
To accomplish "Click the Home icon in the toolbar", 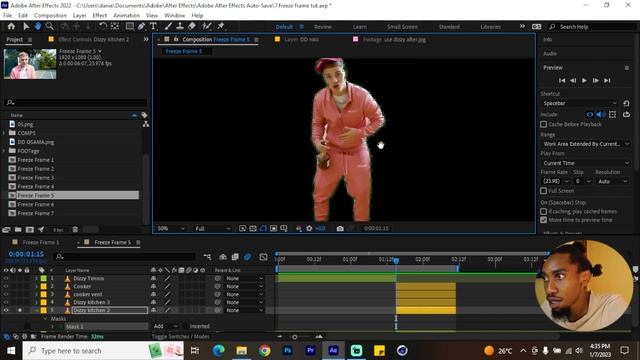I will tap(11, 26).
